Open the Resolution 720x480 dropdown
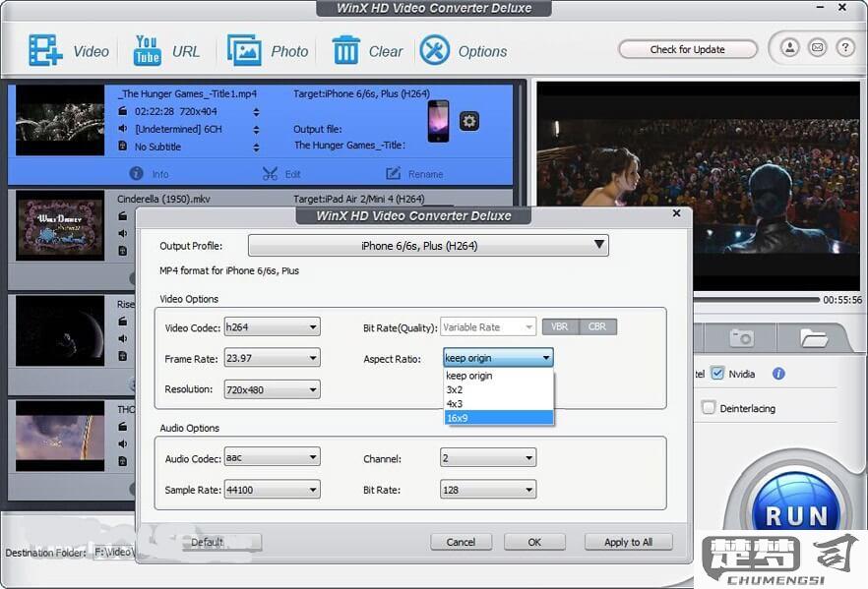868x589 pixels. coord(272,390)
